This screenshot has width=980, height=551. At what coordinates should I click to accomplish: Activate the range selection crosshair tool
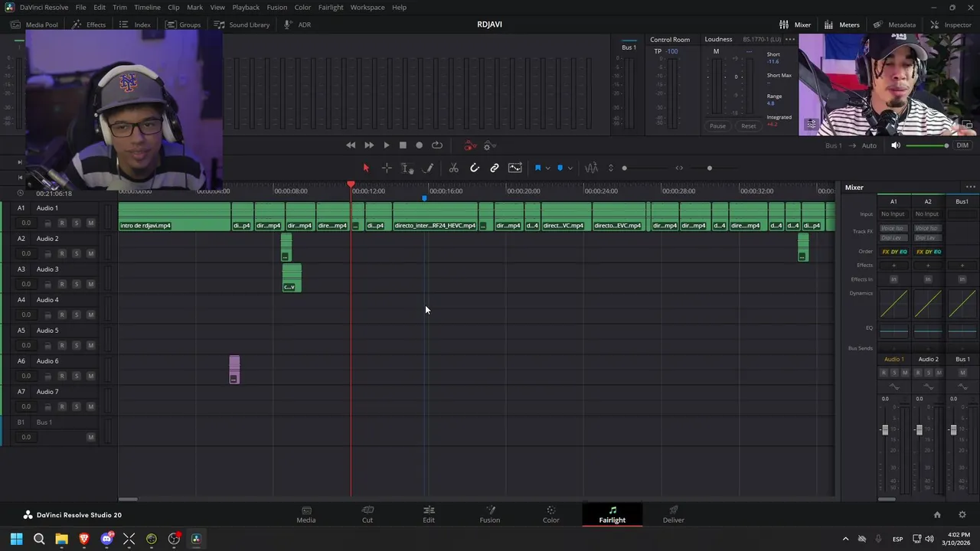point(387,168)
